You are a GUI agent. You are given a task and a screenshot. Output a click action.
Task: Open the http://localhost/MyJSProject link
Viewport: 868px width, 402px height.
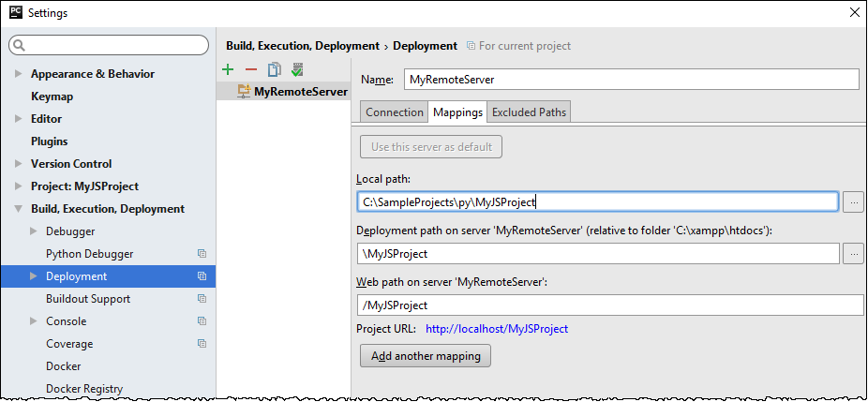497,329
